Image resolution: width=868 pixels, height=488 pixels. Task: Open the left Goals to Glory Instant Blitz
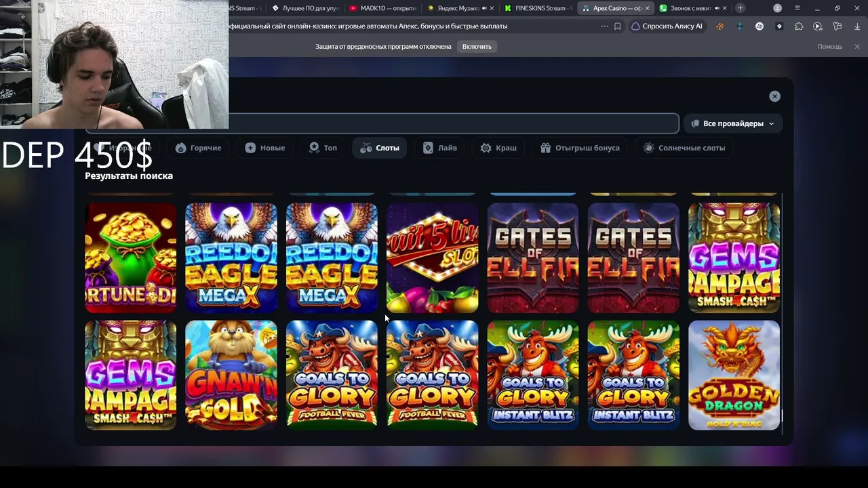tap(533, 375)
